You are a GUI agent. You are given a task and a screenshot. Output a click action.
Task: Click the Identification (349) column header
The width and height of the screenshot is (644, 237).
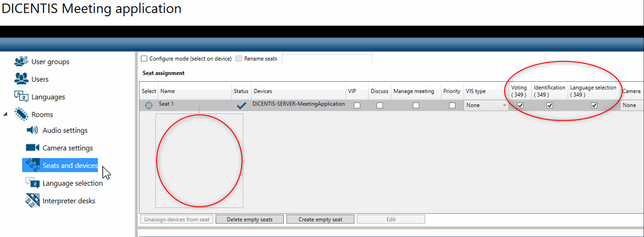tap(549, 91)
